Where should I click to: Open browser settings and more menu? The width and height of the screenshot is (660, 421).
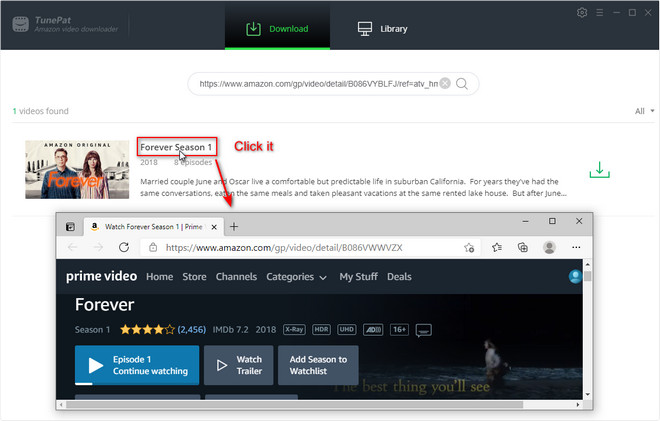574,247
